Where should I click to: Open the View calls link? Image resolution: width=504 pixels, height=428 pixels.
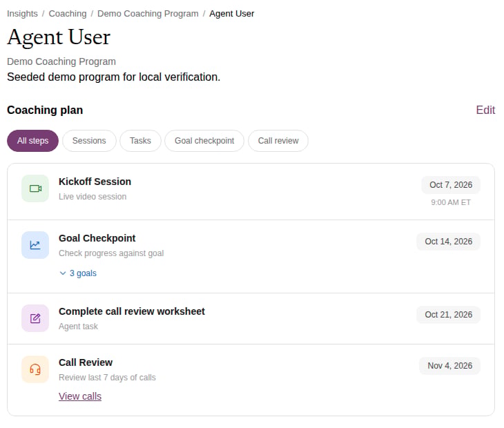[x=80, y=396]
